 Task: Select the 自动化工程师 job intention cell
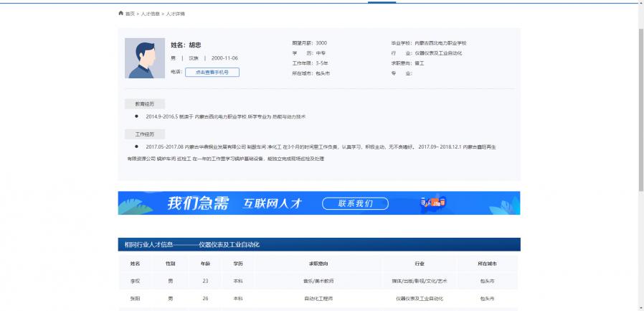[318, 298]
